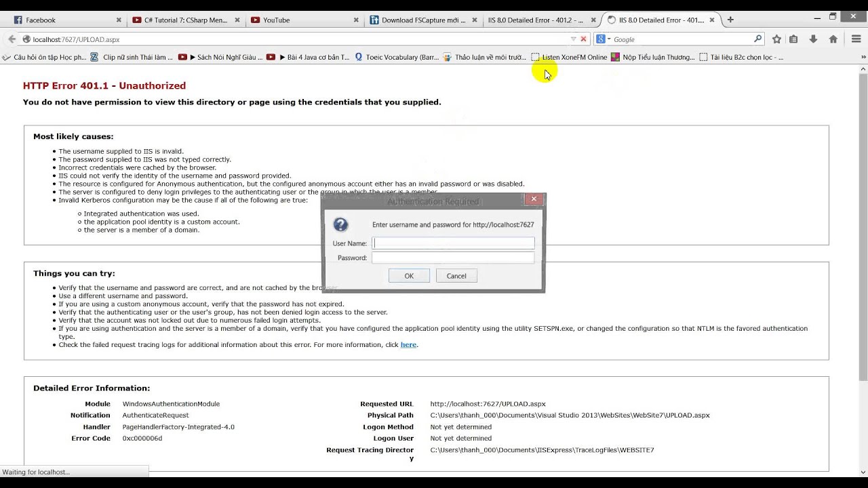The image size is (868, 488).
Task: Go to home page using the house icon
Action: [x=833, y=39]
